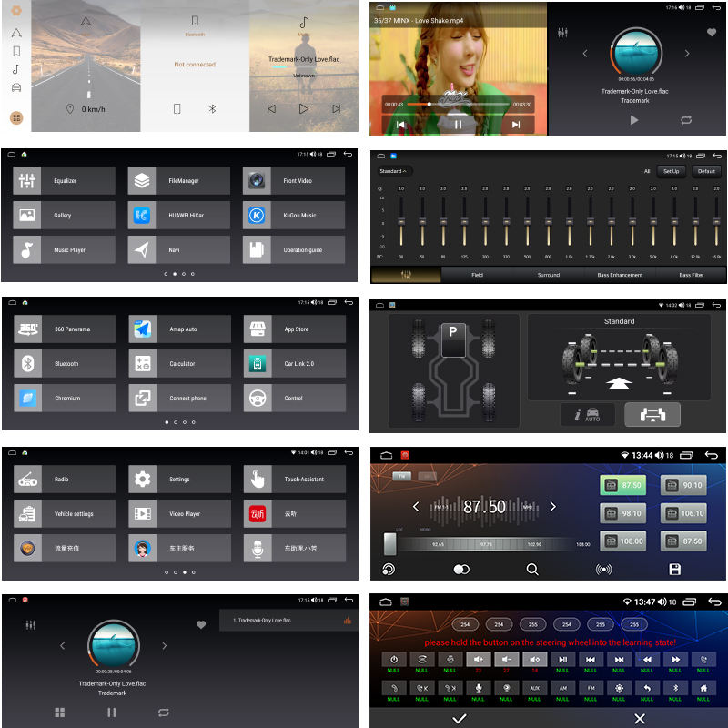Launch HUAWEI HiCar app
Image resolution: width=728 pixels, height=728 pixels.
coord(178,215)
